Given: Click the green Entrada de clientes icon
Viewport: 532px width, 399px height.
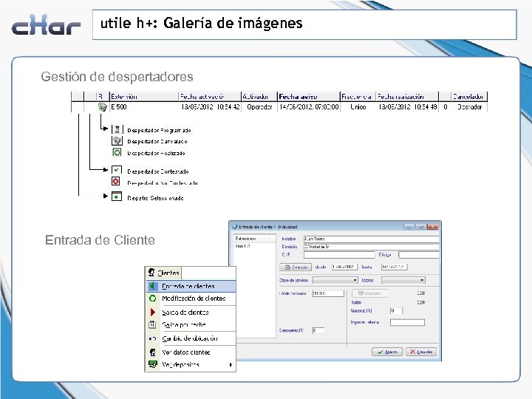Looking at the screenshot, I should [x=152, y=286].
